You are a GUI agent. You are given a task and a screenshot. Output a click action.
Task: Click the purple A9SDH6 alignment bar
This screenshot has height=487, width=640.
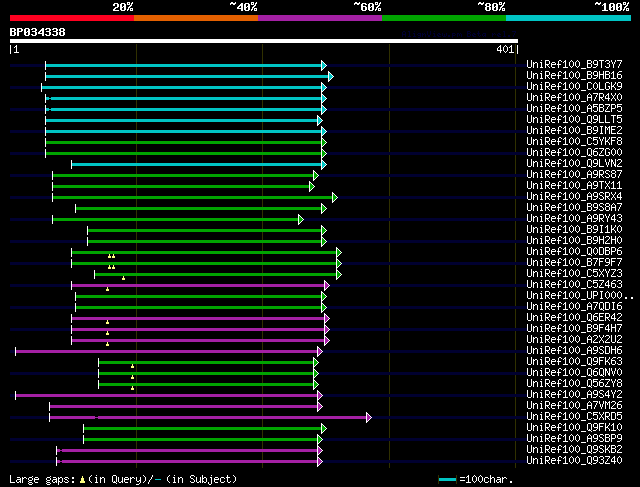[x=167, y=351]
